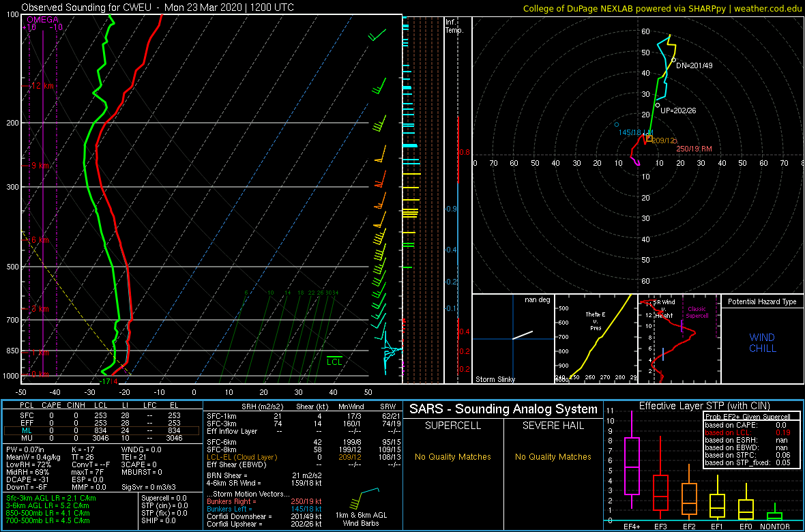
Task: Click the SEVERE HAIL column header
Action: coord(553,426)
